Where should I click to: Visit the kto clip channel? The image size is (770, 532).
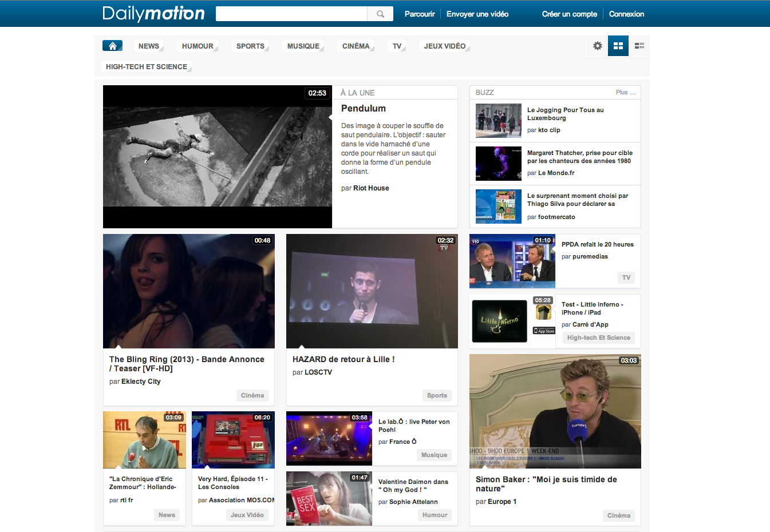(x=549, y=130)
